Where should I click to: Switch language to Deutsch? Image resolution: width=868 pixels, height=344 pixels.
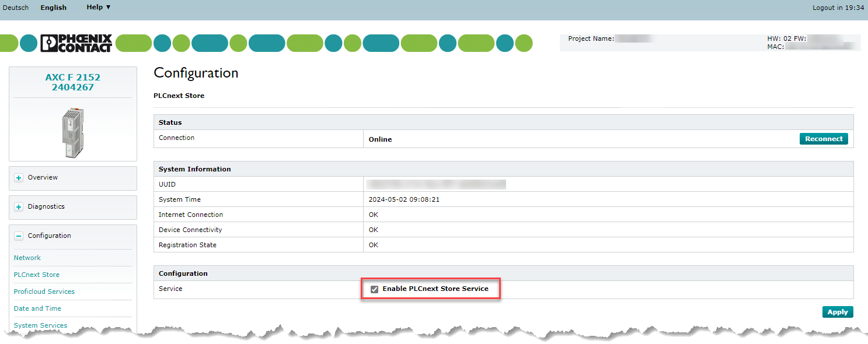(16, 8)
